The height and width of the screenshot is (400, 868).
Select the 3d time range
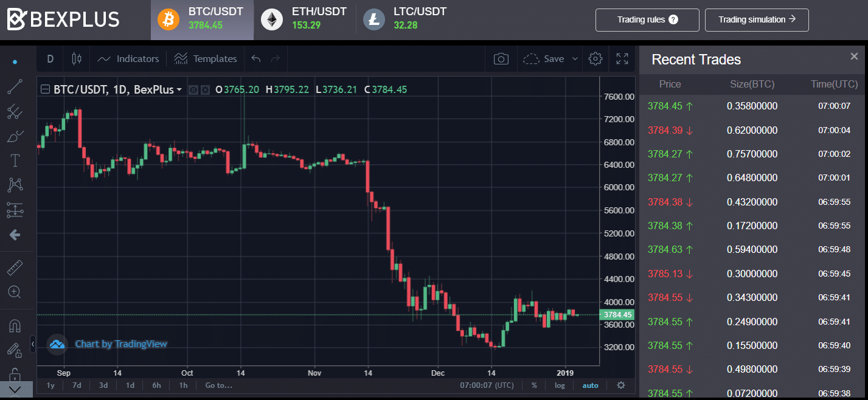tap(103, 385)
